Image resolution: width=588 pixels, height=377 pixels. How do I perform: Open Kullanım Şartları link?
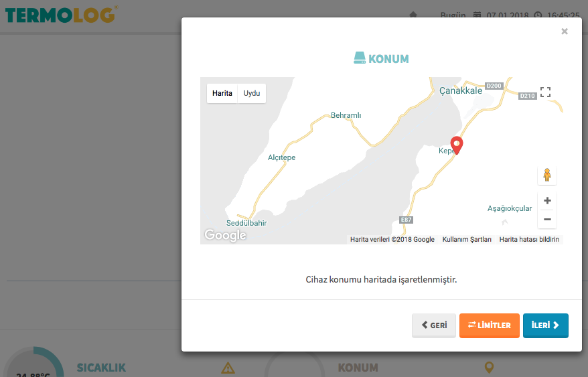[x=467, y=239]
